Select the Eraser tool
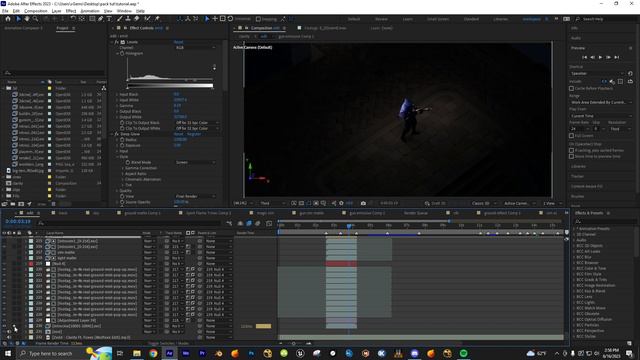This screenshot has width=640, height=360. pos(137,19)
